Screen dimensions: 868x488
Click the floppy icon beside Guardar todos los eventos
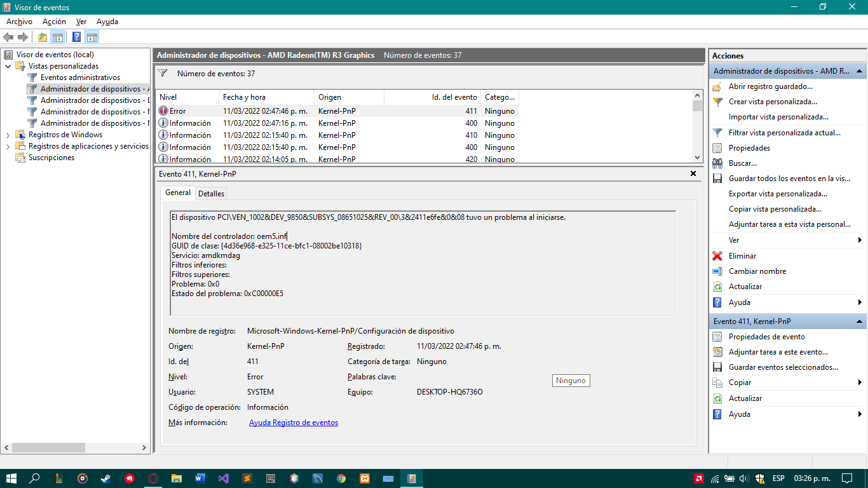(717, 179)
